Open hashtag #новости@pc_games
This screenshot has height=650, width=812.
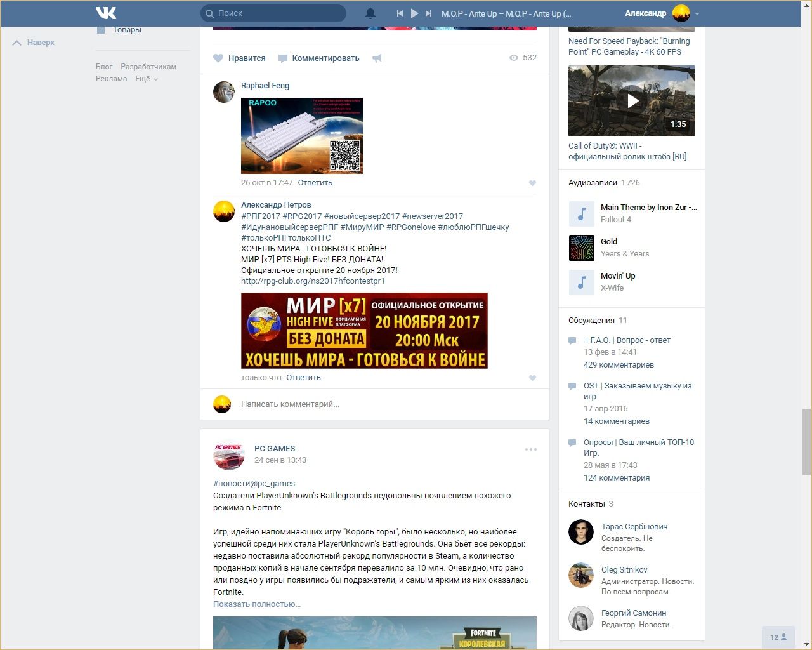coord(254,484)
